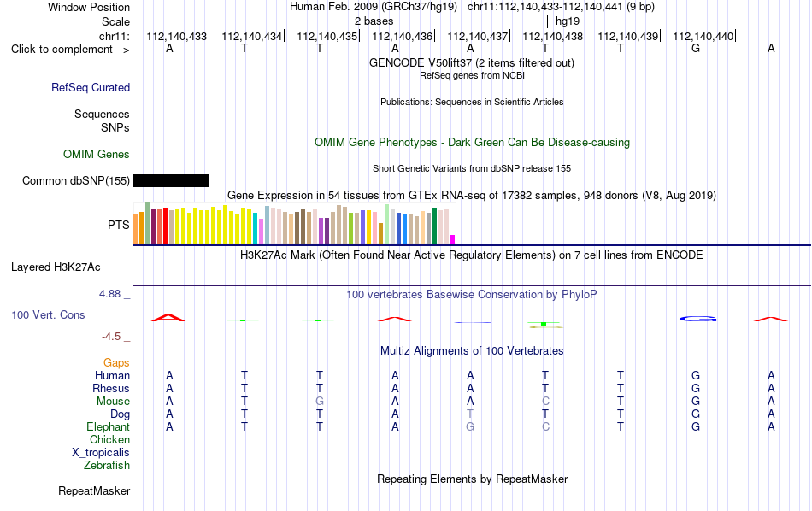Select the Common dbSNP(155) track label
This screenshot has height=511, width=812.
click(75, 180)
